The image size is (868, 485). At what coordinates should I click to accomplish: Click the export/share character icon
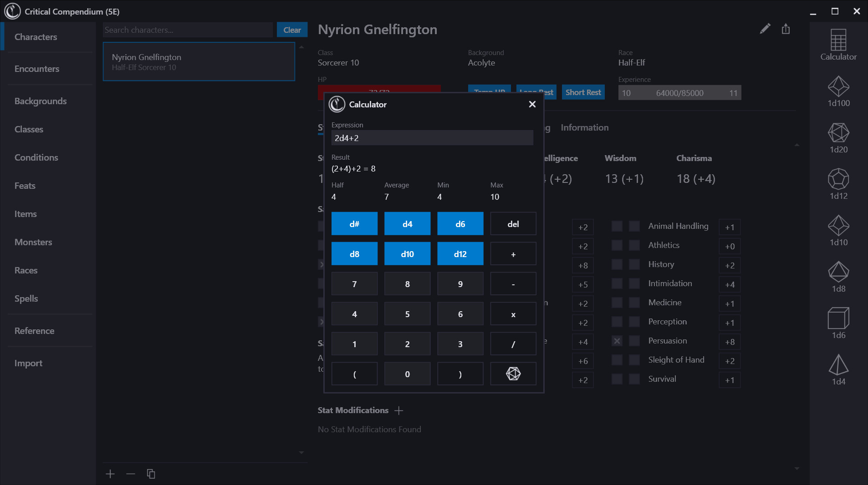785,28
